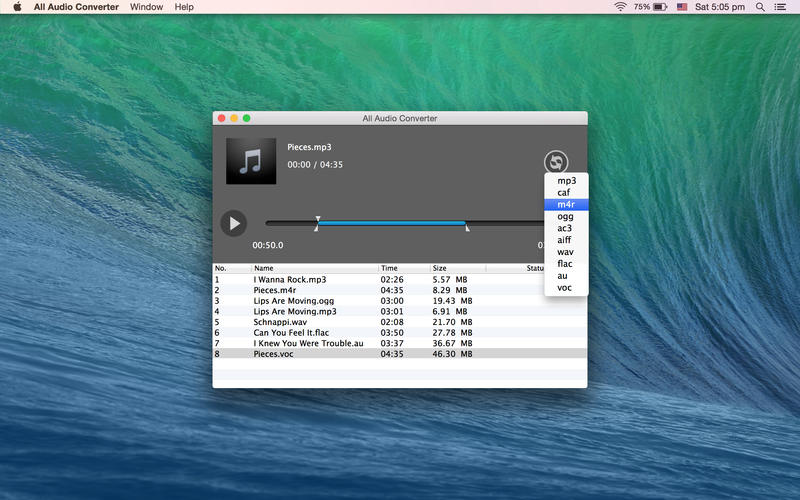The height and width of the screenshot is (500, 800).
Task: Click the 00:00 / 04:35 playback time
Action: 315,165
